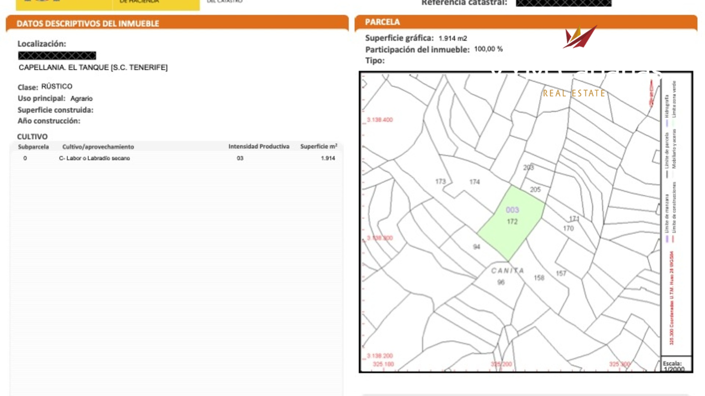This screenshot has width=705, height=396.
Task: Select the 'Localización:' label
Action: pos(42,44)
